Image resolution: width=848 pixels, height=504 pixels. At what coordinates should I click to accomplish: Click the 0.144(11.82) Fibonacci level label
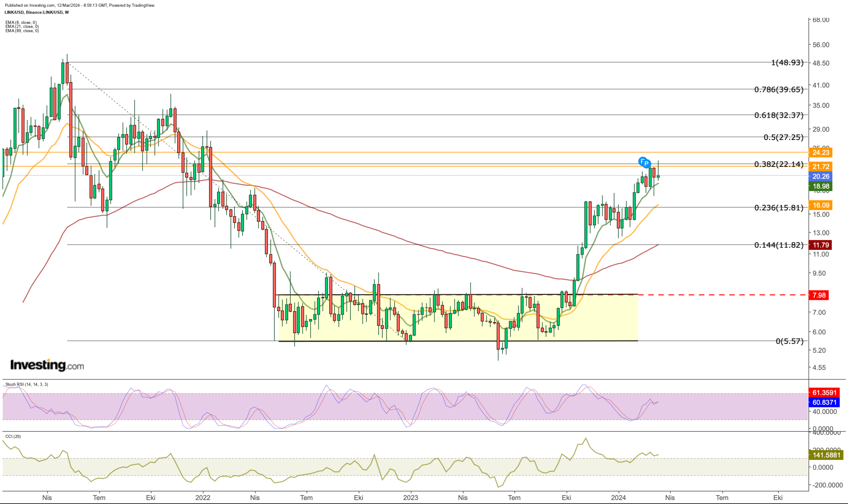click(779, 245)
